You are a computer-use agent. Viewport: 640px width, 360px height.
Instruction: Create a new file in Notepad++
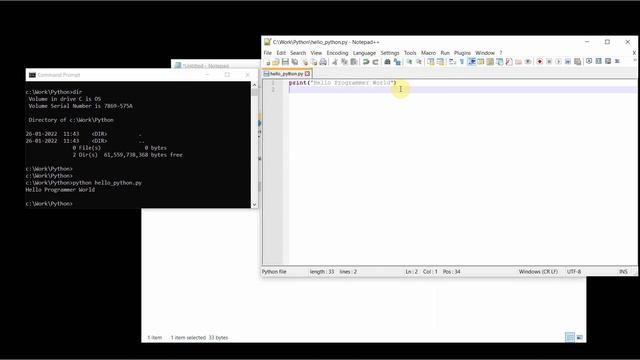[267, 62]
